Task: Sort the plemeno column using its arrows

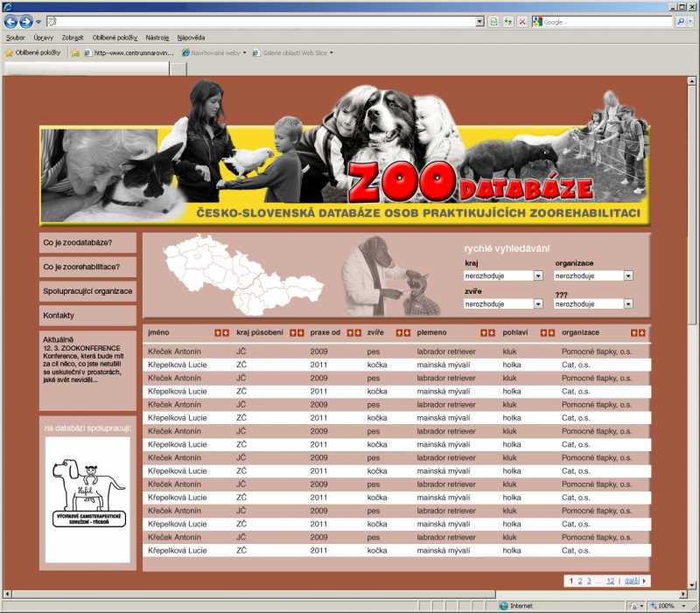Action: point(487,332)
